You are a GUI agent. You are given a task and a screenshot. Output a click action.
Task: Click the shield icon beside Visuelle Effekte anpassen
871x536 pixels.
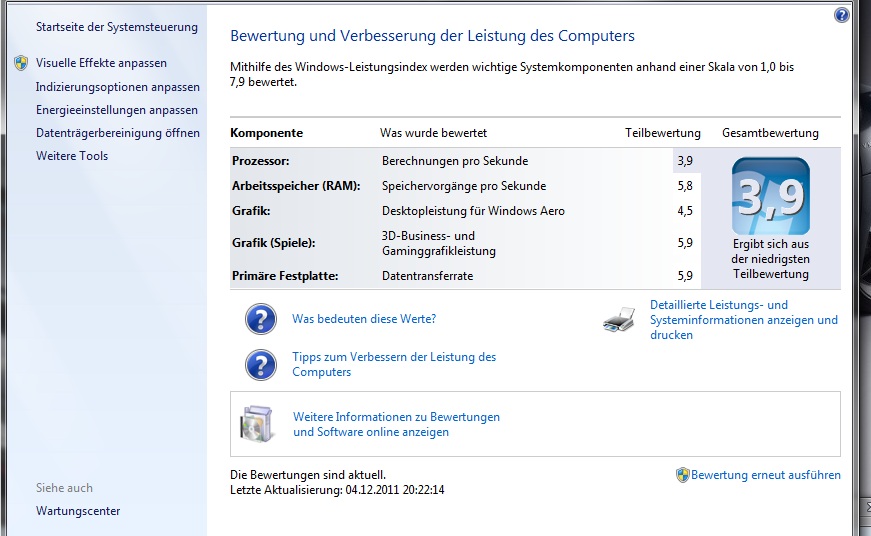pos(21,63)
